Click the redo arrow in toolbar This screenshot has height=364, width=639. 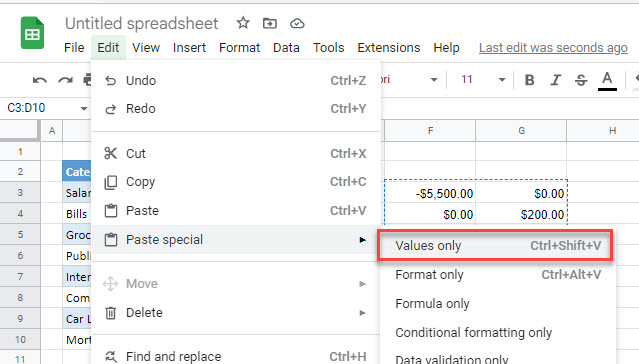click(x=65, y=80)
